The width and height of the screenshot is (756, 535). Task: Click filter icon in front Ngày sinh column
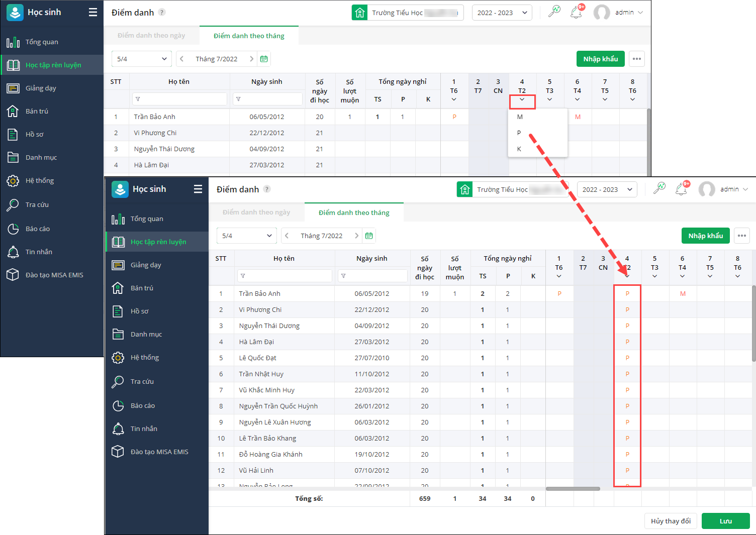coord(343,276)
